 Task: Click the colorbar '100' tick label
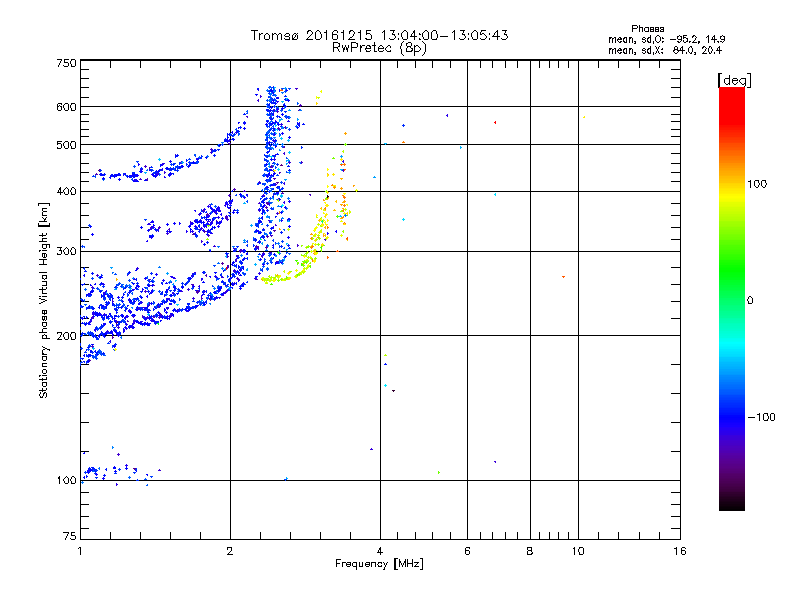757,184
